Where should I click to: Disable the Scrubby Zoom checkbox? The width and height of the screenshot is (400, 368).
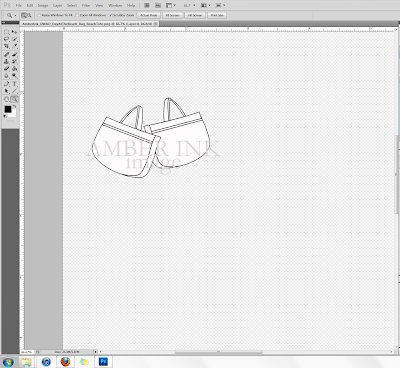111,15
